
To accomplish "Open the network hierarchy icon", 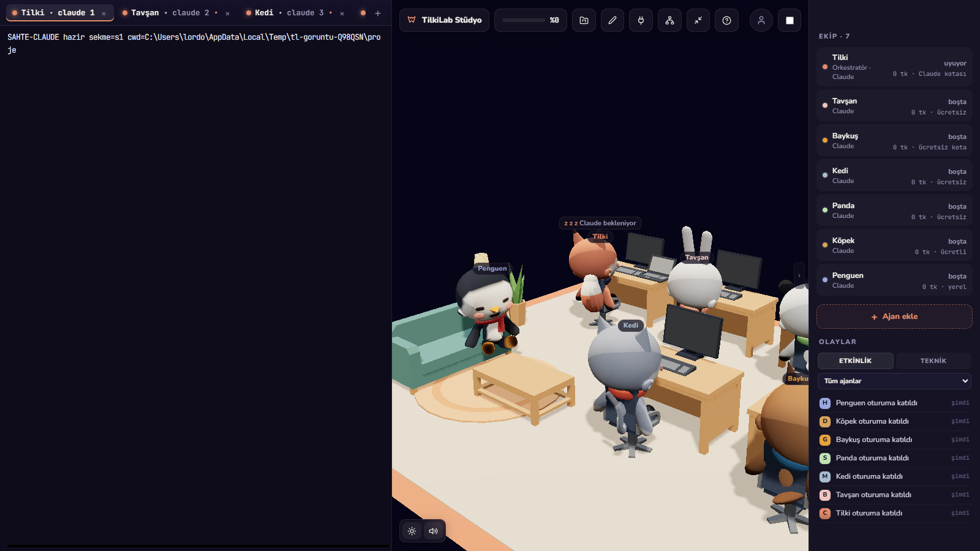I will click(669, 20).
